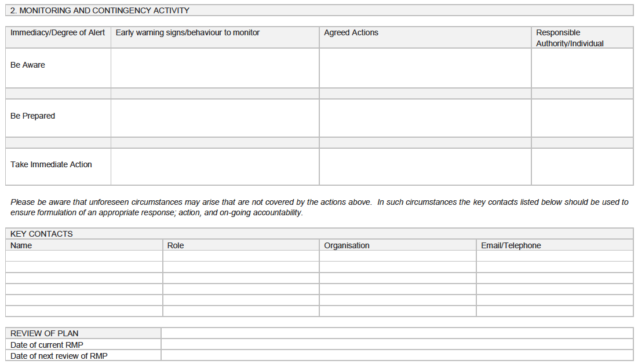Click the 'Responsible Authority/Individual' header
Viewport: 638px width, 364px height.
click(x=570, y=38)
